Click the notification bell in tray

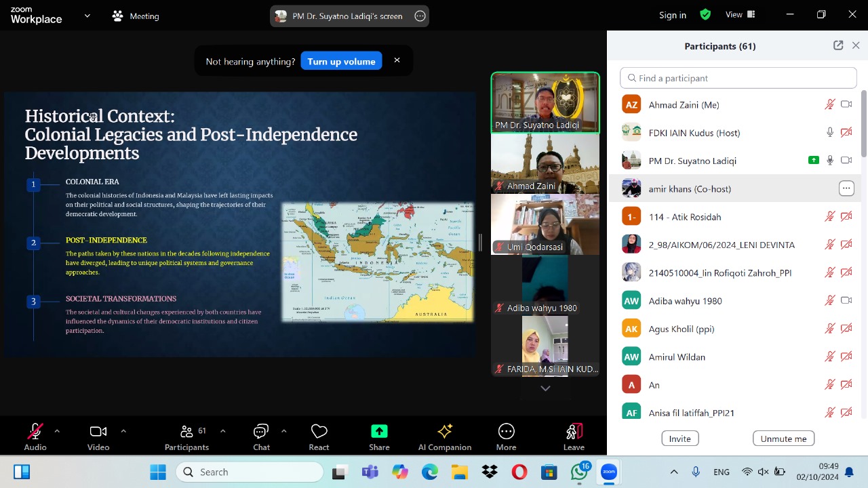(849, 472)
